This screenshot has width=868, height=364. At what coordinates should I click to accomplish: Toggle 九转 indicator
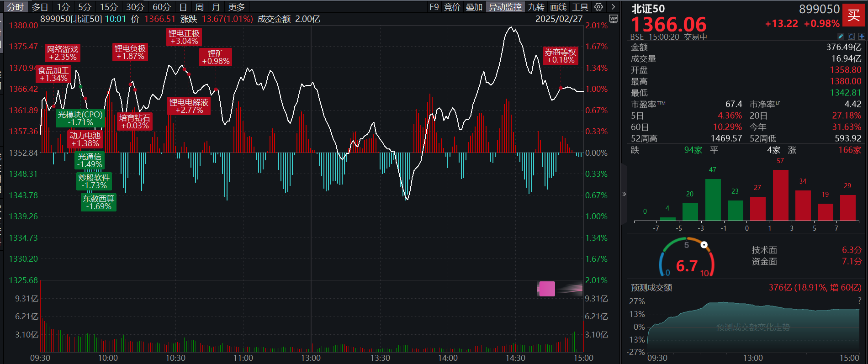(536, 7)
